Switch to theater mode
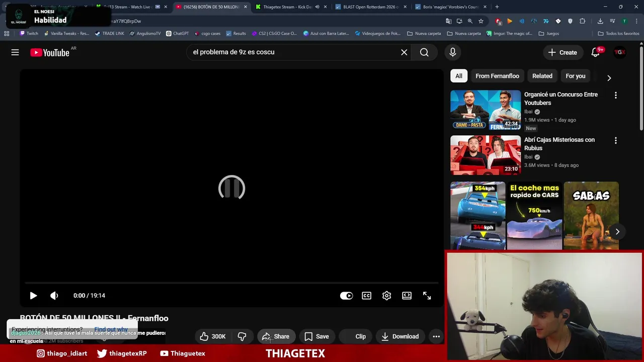644x362 pixels. coord(407,296)
